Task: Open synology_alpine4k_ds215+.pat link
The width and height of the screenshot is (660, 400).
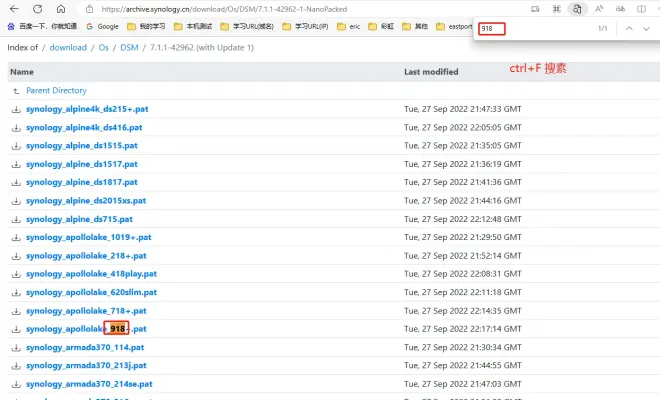Action: [87, 109]
